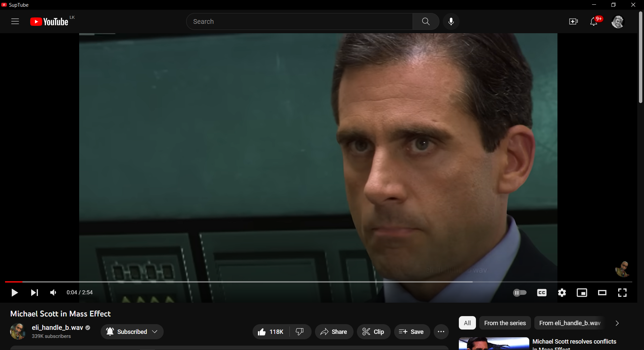
Task: Click the 339K subscribers count
Action: (51, 336)
